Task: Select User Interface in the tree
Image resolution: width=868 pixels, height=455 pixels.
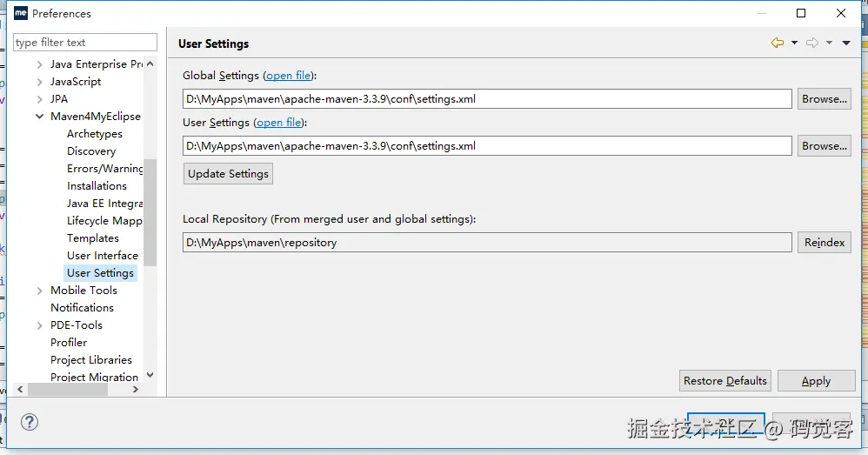Action: 103,256
